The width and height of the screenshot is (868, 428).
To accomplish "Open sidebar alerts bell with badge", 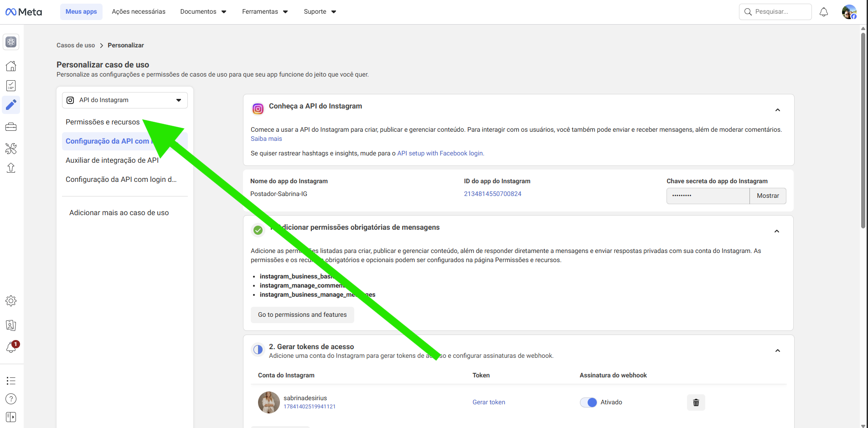I will tap(11, 347).
